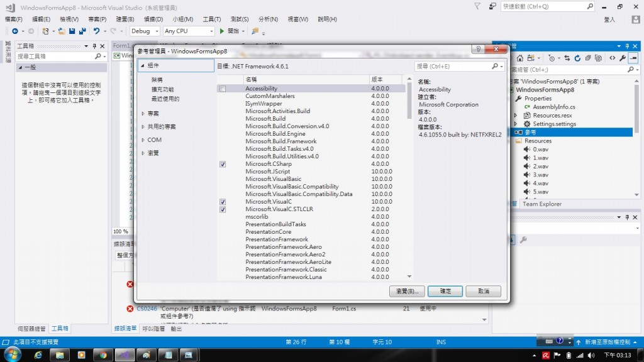Open the 工具(T) menu
644x362 pixels.
click(211, 19)
